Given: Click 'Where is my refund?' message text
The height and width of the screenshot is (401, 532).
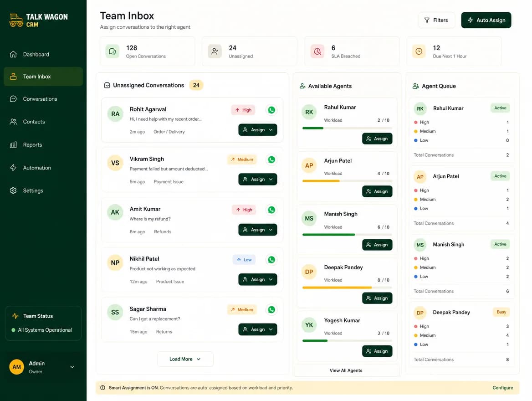Looking at the screenshot, I should point(150,219).
